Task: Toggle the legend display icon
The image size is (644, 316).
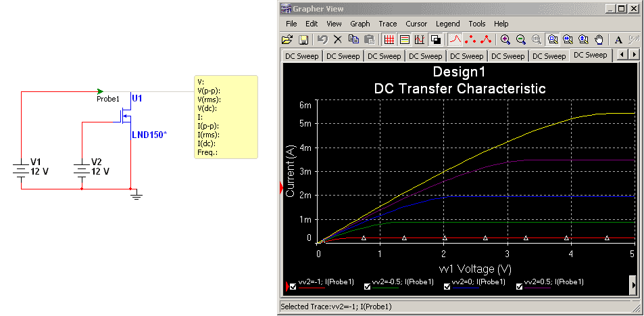Action: pyautogui.click(x=405, y=39)
